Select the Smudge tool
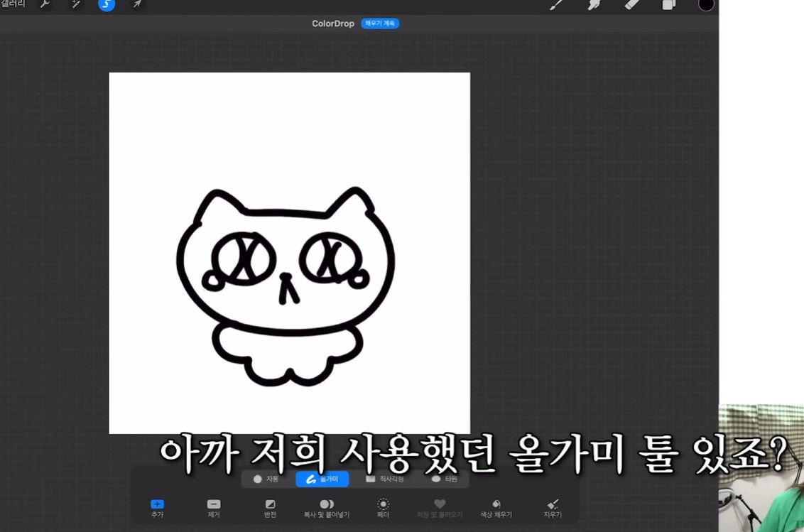 tap(595, 5)
